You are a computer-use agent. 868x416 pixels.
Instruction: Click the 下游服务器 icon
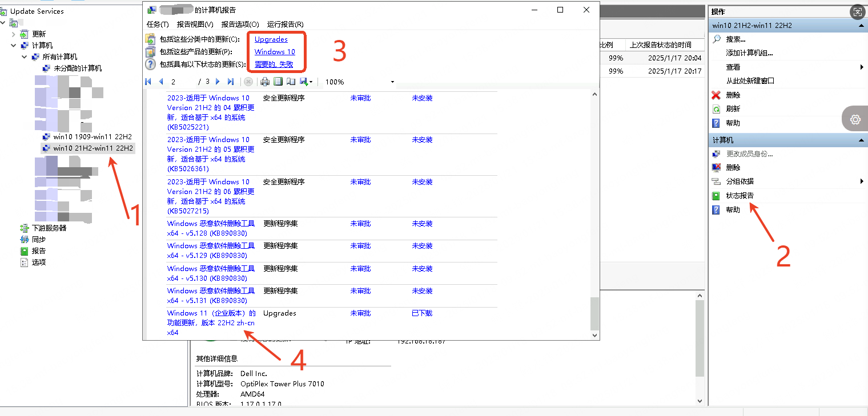[25, 228]
